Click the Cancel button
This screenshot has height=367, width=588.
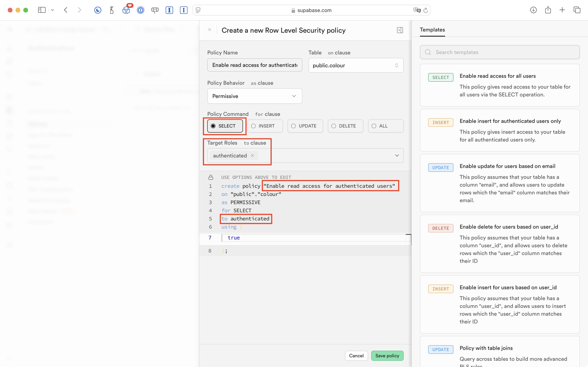click(356, 356)
